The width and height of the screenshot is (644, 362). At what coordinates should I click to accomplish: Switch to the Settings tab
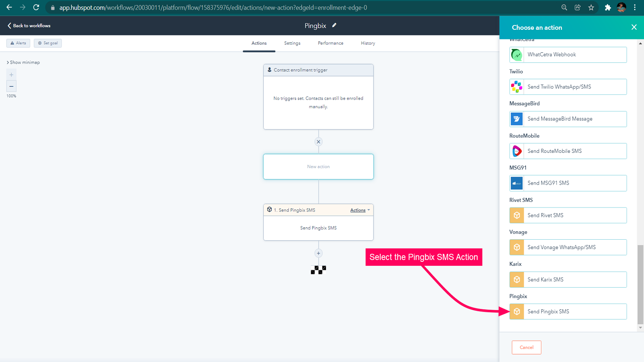(292, 43)
